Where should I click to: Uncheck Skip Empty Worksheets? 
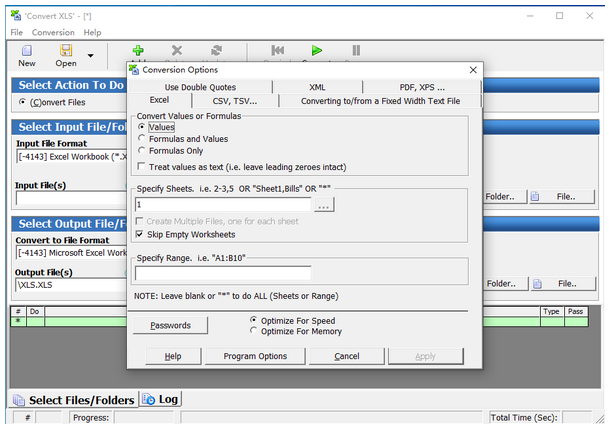[x=139, y=234]
